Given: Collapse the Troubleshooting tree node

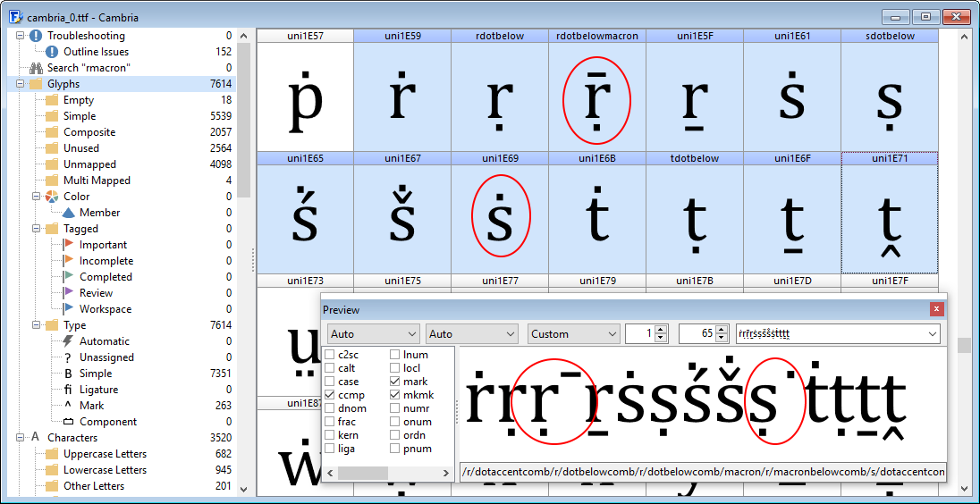Looking at the screenshot, I should click(20, 36).
